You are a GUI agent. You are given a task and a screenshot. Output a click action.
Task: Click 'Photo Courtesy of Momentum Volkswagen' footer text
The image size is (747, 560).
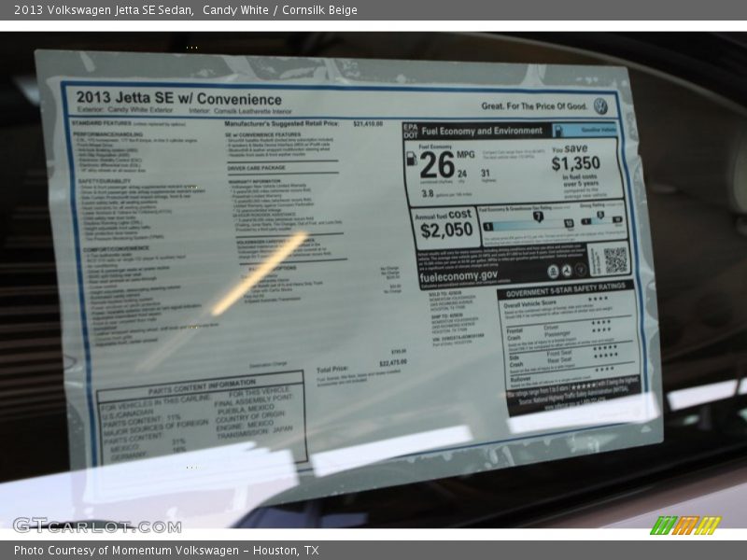(126, 551)
